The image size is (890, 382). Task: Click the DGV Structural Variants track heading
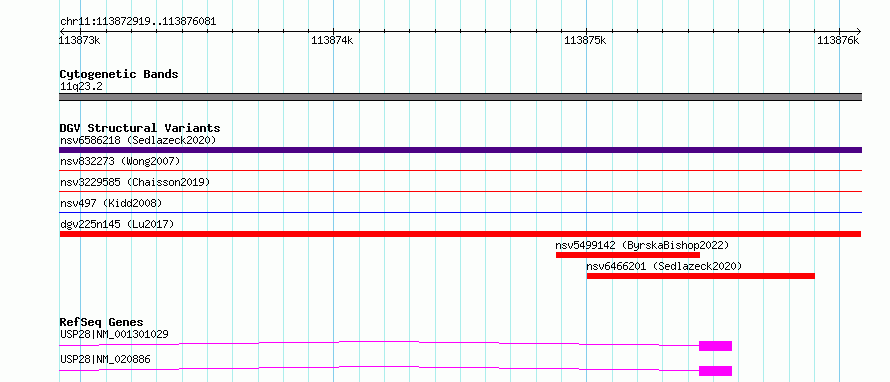coord(140,128)
